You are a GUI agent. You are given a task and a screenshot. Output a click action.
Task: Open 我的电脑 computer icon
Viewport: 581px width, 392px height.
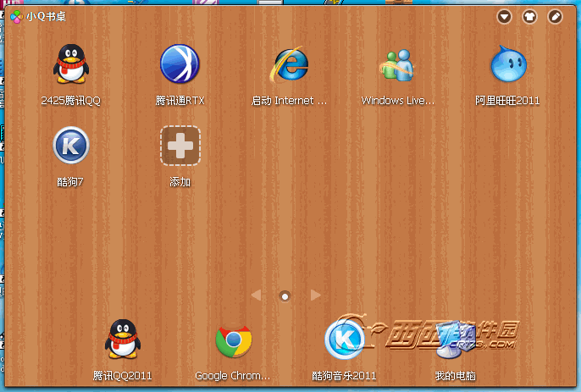[x=455, y=340]
